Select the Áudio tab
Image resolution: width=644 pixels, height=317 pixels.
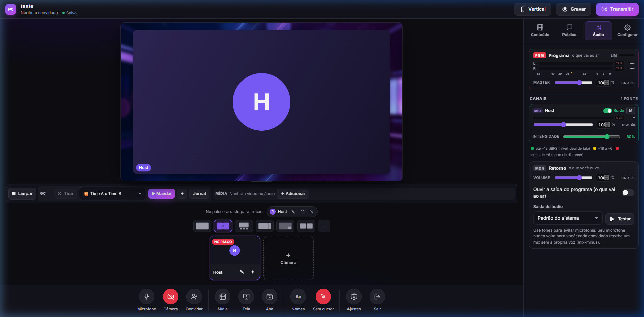pyautogui.click(x=598, y=31)
